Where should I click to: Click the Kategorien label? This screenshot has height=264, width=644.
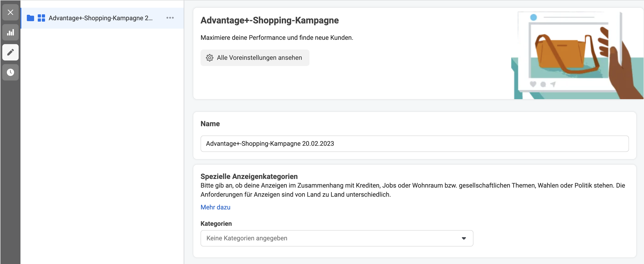click(x=216, y=224)
